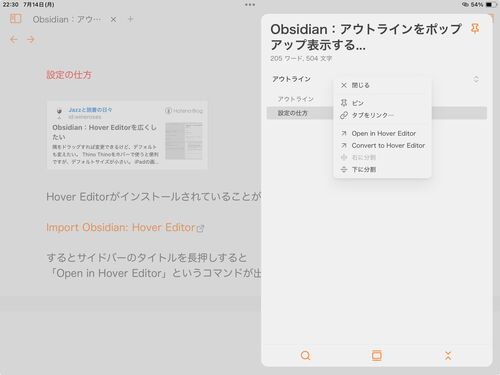500x375 pixels.
Task: Choose Convert to Hover Editor
Action: point(382,146)
